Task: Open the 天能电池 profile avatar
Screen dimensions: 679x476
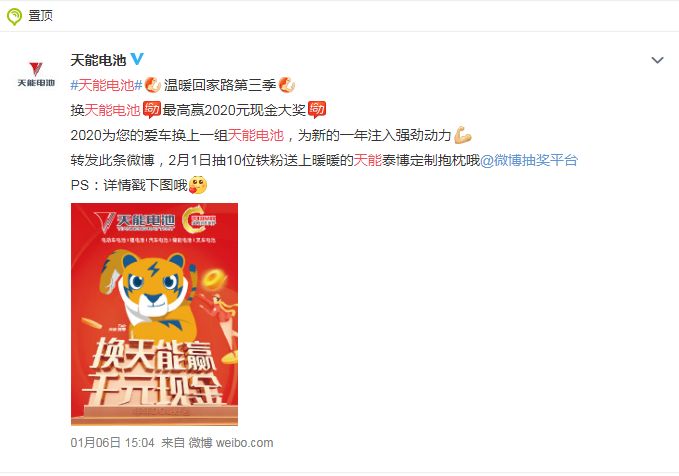Action: [36, 74]
